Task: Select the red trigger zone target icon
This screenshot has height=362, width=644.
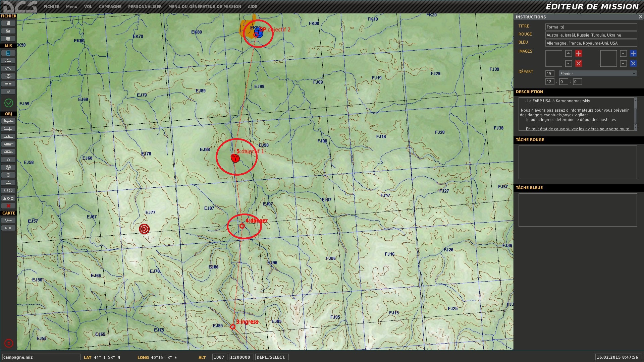Action: point(144,229)
